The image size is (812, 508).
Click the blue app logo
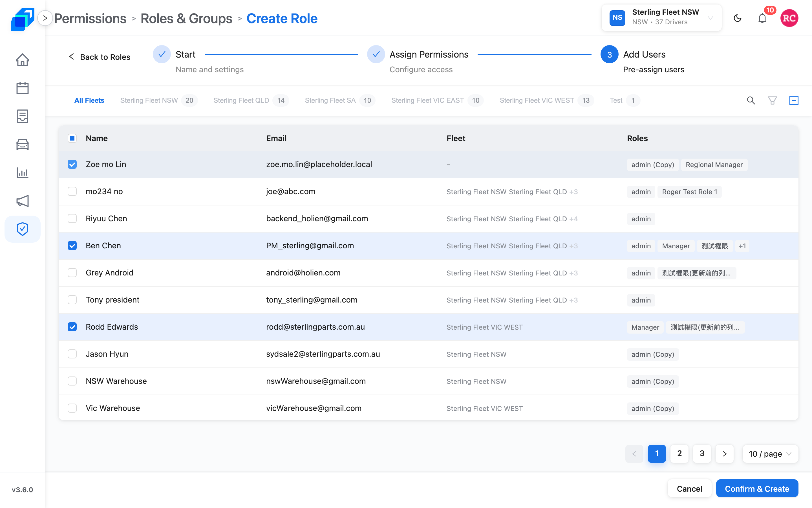pos(23,19)
